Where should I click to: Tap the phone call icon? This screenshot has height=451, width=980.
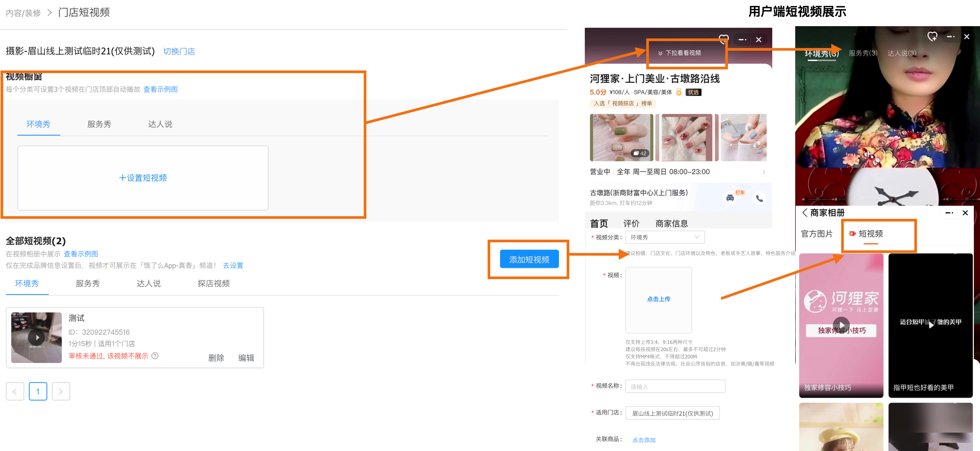(759, 198)
